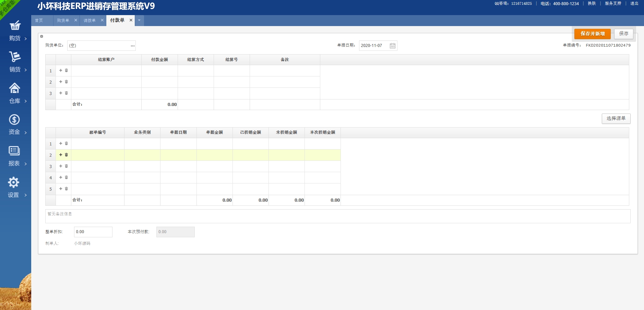Click the gear settings icon above 购货单位

[x=41, y=36]
